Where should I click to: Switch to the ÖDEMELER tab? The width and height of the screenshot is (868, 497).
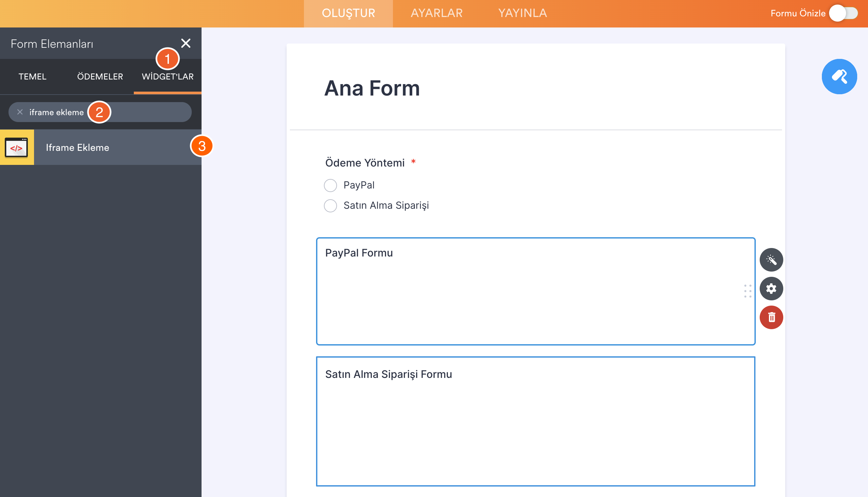tap(100, 77)
